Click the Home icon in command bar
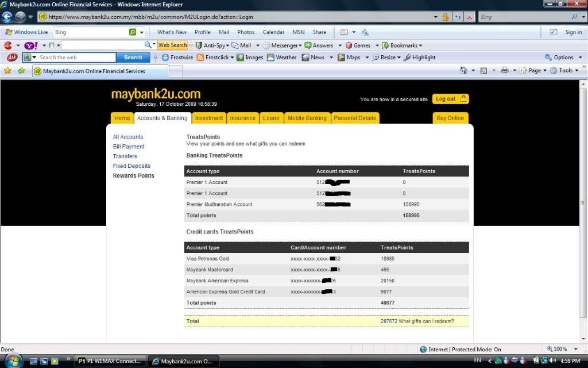 coord(463,70)
